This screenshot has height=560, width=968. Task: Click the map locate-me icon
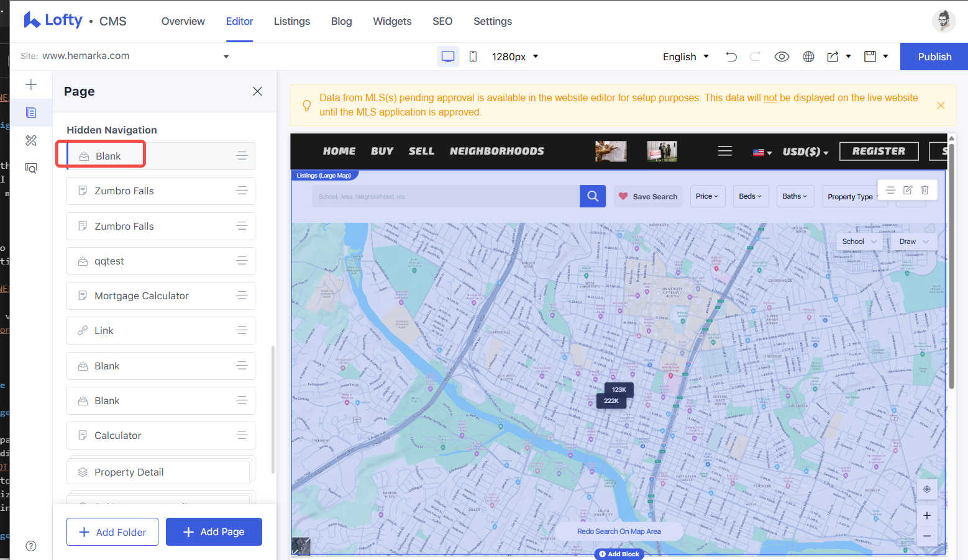[x=927, y=489]
